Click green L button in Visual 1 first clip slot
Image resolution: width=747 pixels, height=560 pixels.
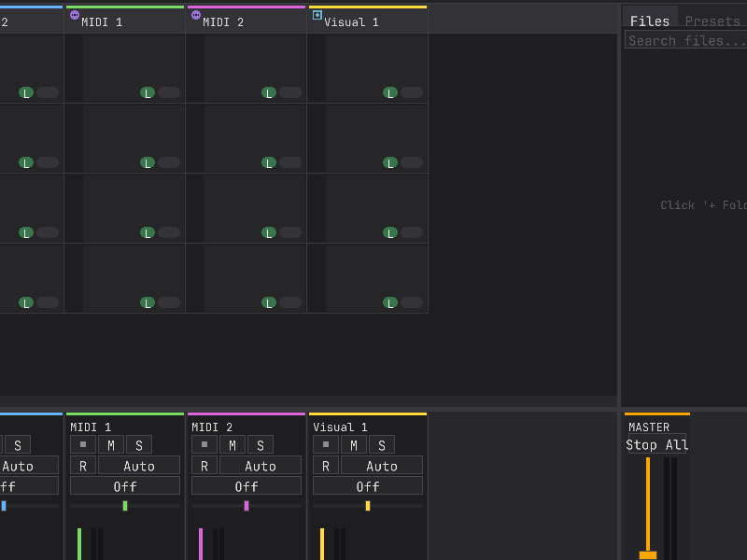pyautogui.click(x=390, y=92)
